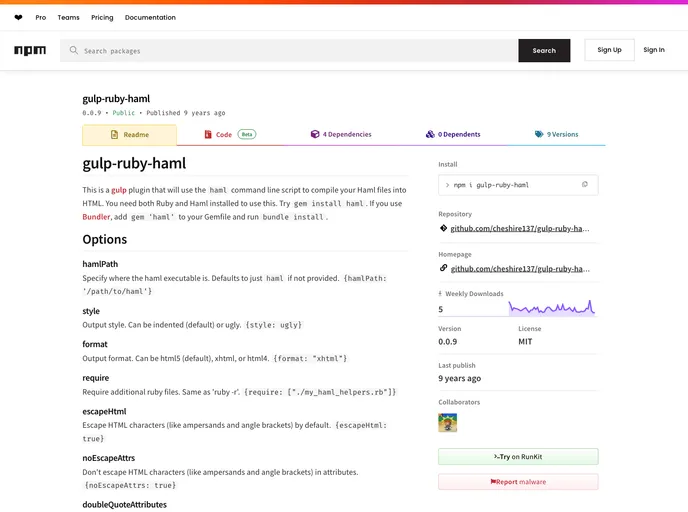Click the Dependents cubes icon
The width and height of the screenshot is (688, 512).
[430, 134]
